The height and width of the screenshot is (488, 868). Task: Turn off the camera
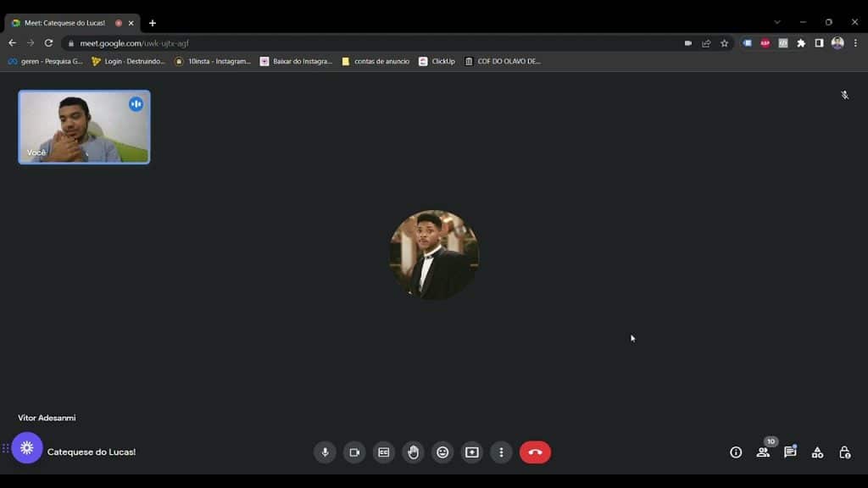[x=354, y=452]
